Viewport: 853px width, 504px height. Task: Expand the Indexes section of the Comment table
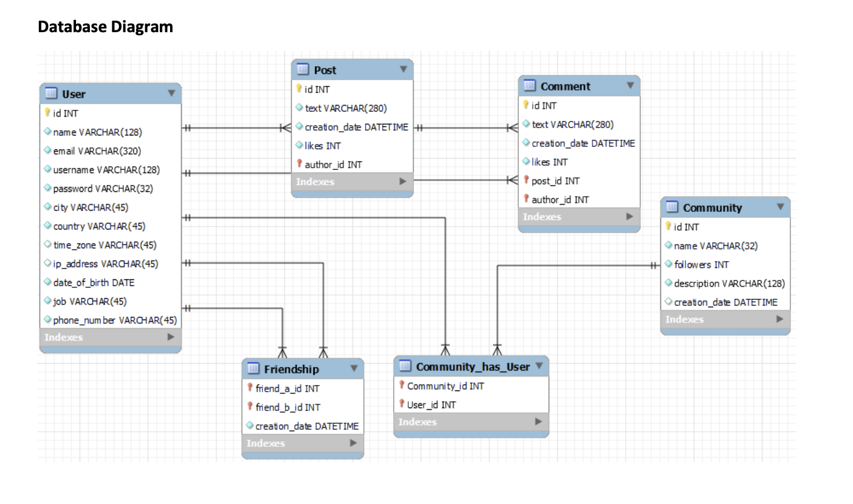click(x=630, y=216)
